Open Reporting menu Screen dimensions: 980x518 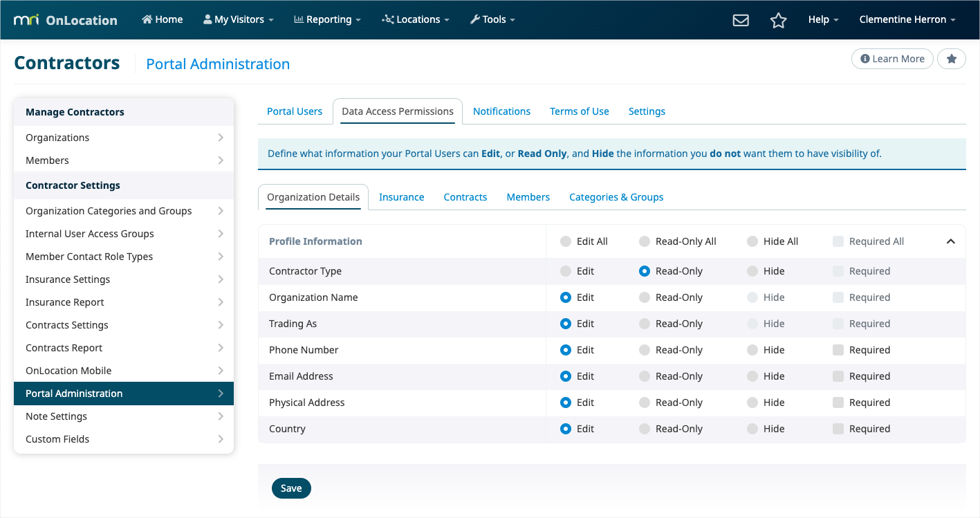pyautogui.click(x=328, y=19)
